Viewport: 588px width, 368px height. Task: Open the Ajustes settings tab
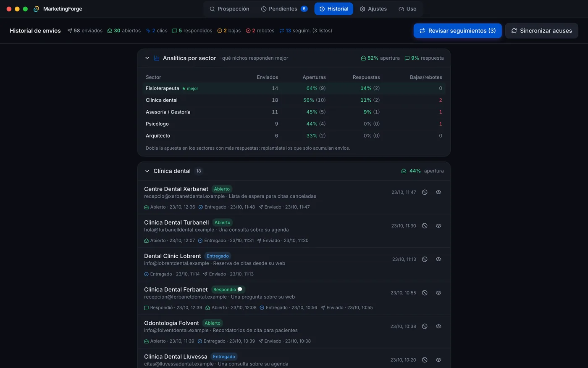[373, 9]
